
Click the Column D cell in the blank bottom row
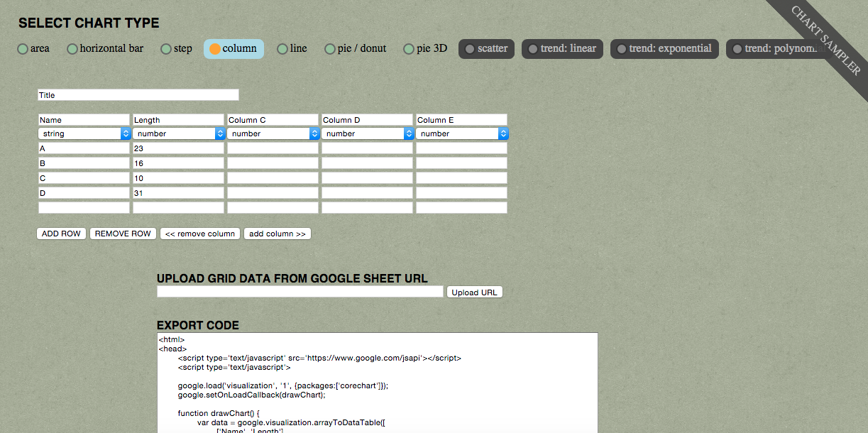pos(368,208)
